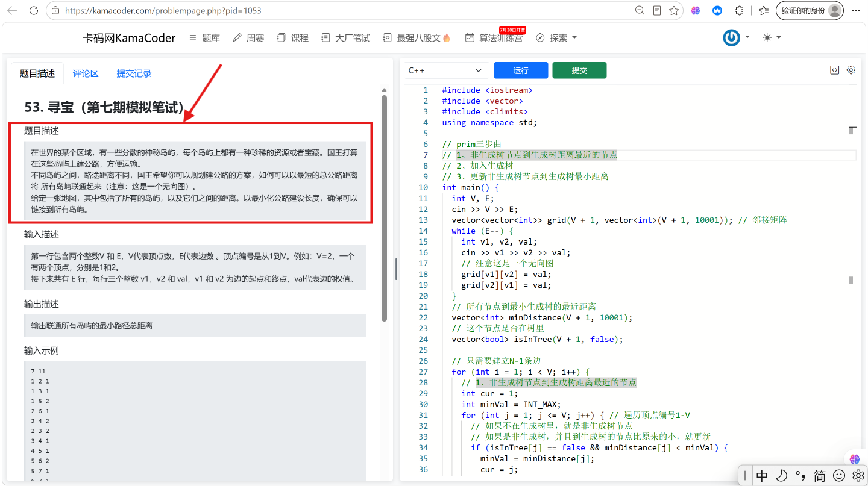Click the blue 运行 run button

point(521,70)
